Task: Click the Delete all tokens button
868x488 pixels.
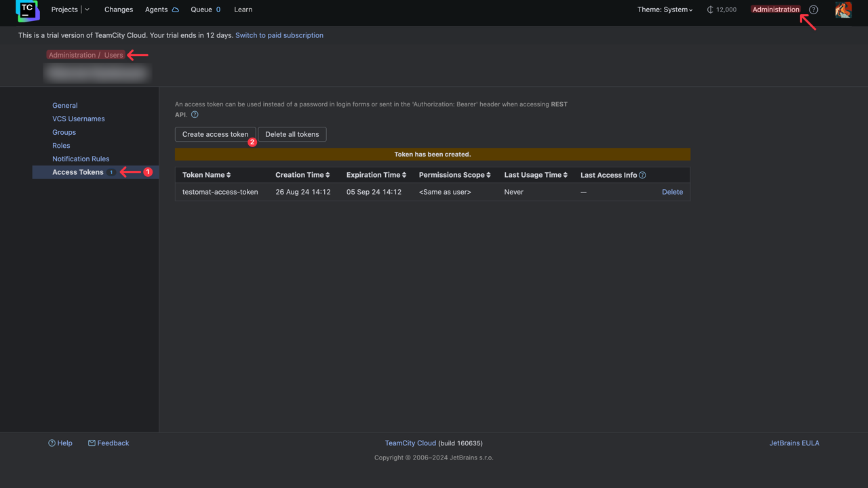Action: pyautogui.click(x=292, y=134)
